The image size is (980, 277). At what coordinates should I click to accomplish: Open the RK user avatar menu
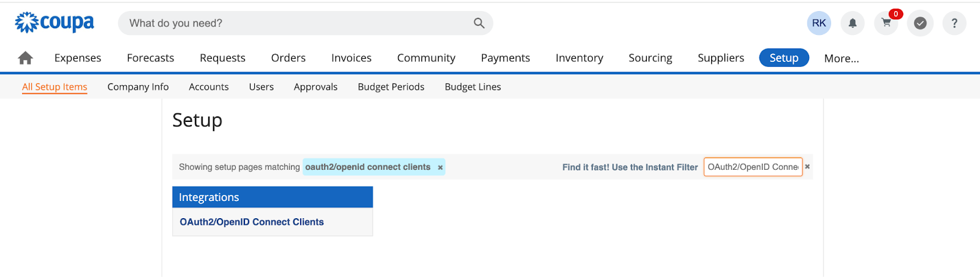(819, 23)
